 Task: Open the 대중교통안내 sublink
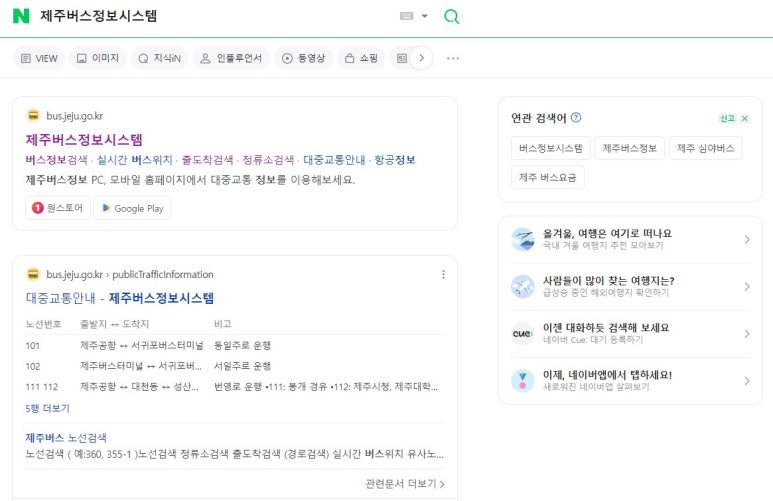(x=334, y=160)
